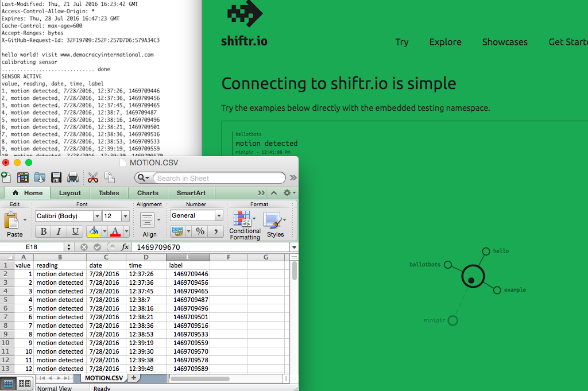Click the formula bar toggle pill
The width and height of the screenshot is (588, 391).
point(112,247)
